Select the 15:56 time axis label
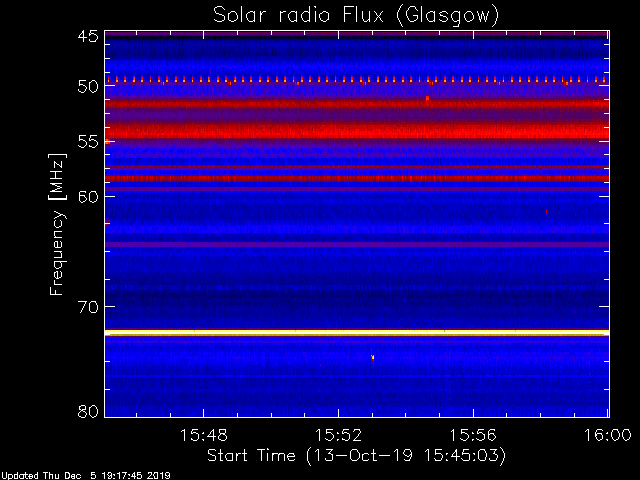Viewport: 640px width, 480px height. click(473, 435)
